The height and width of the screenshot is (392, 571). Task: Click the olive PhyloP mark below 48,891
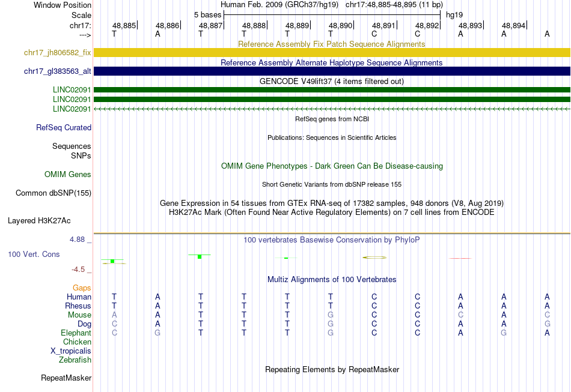point(374,258)
